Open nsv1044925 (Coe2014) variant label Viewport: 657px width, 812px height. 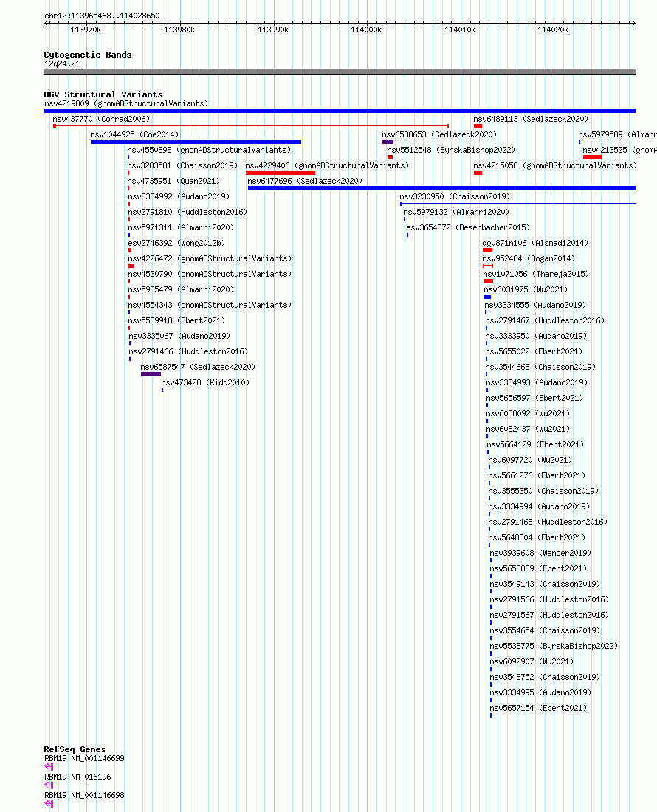pos(134,134)
